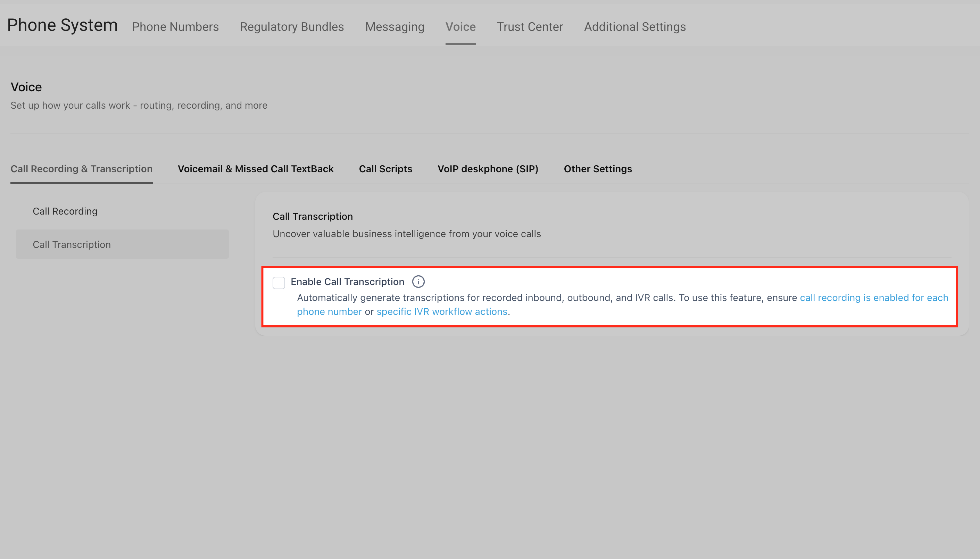Switch to the Regulatory Bundles tab
This screenshot has height=559, width=980.
tap(291, 27)
